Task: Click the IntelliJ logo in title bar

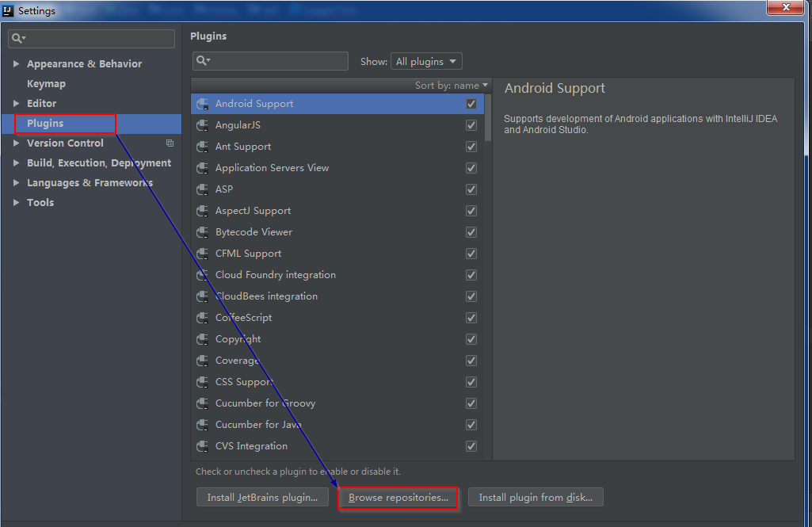Action: point(8,10)
